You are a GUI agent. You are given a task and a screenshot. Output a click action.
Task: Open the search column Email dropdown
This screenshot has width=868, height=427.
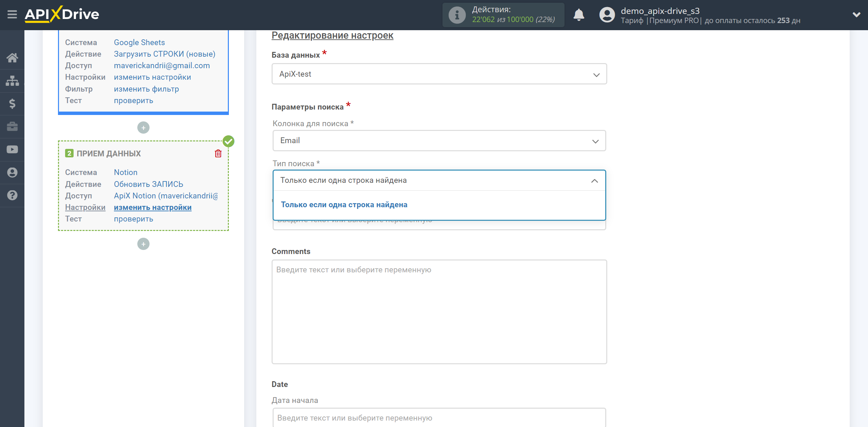439,141
